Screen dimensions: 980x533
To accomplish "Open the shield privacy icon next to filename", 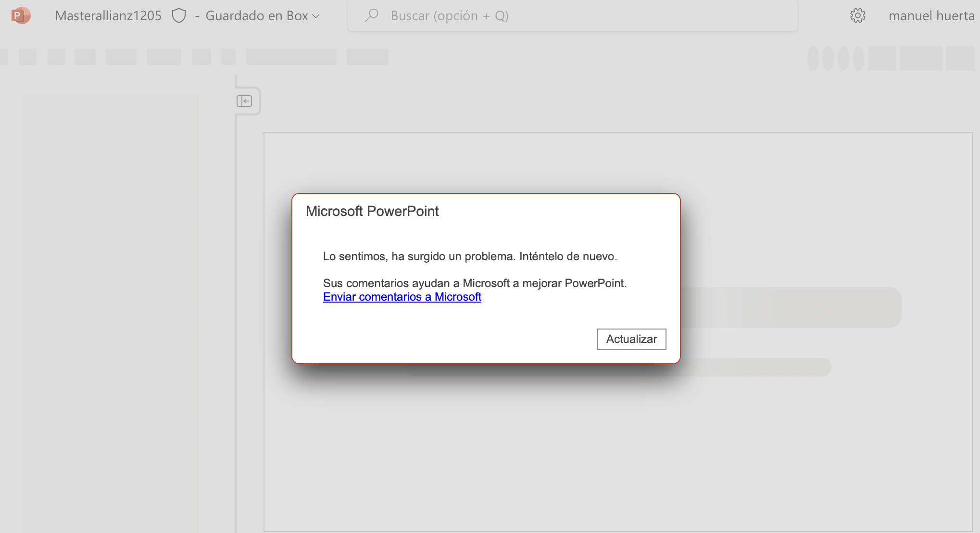I will [x=179, y=16].
